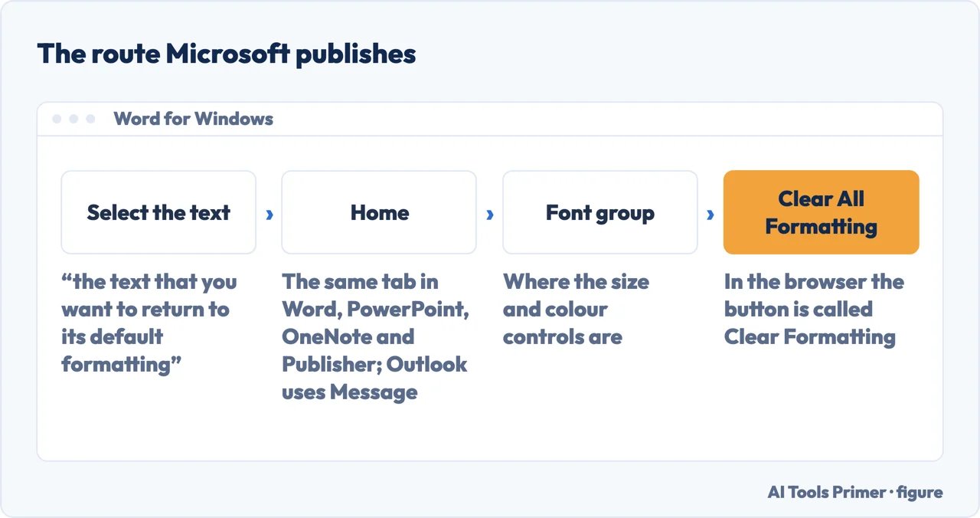Click the Font group step box
980x518 pixels.
600,212
